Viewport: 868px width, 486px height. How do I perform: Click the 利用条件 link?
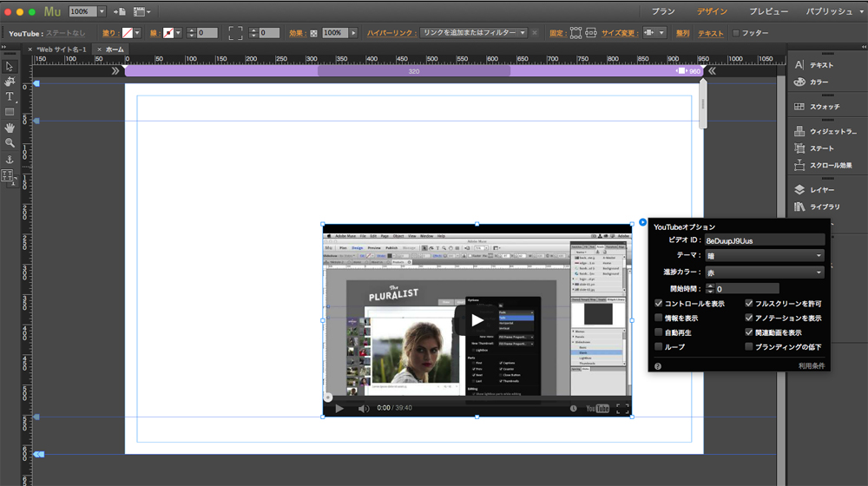click(x=812, y=366)
